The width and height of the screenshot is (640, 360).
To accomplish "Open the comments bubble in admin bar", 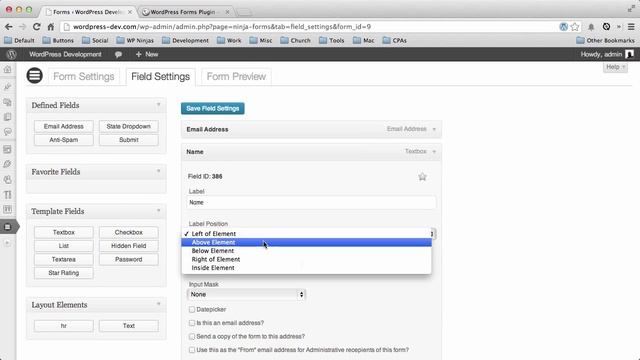I will 118,54.
